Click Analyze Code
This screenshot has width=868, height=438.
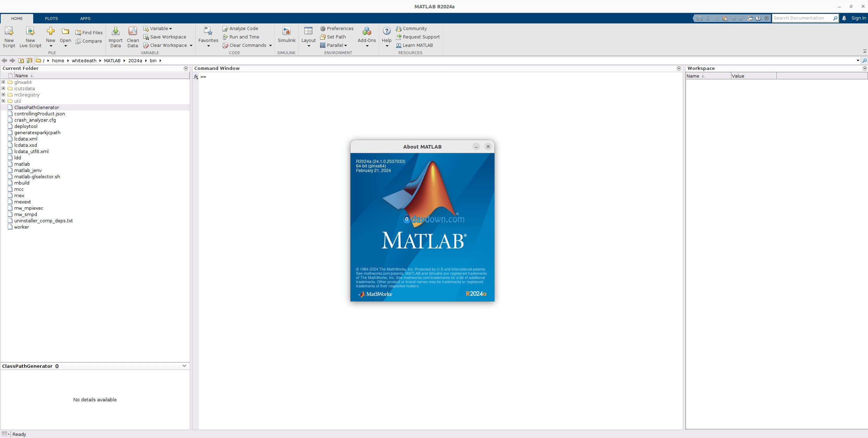tap(240, 28)
